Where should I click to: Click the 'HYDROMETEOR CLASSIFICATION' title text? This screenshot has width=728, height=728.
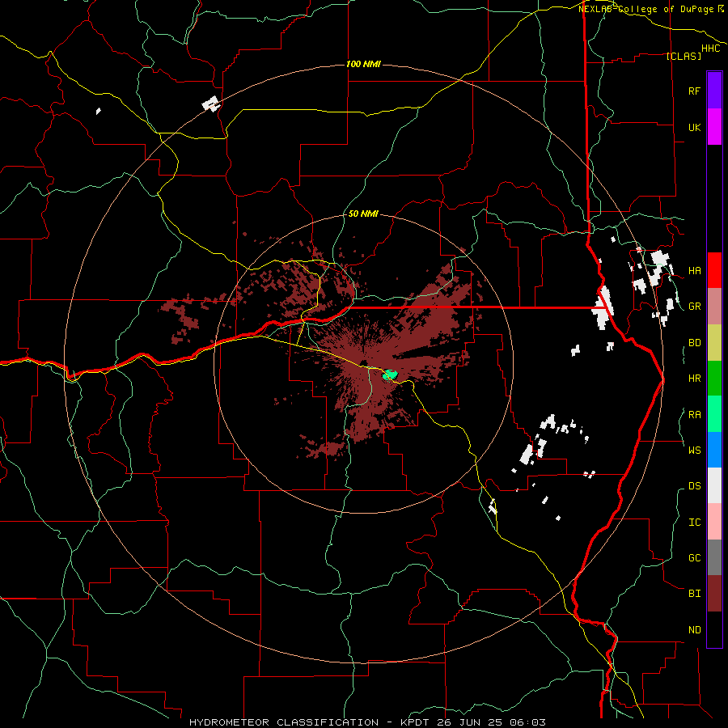click(x=284, y=722)
